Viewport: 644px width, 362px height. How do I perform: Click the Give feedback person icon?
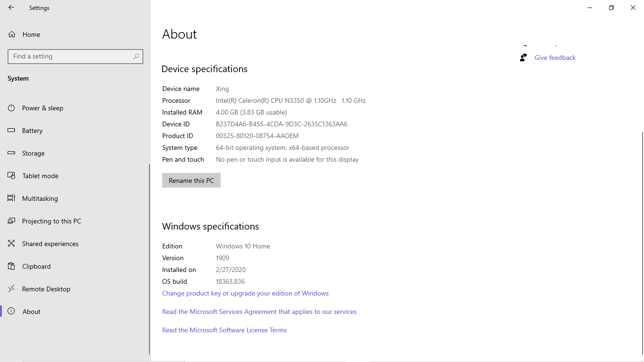523,58
